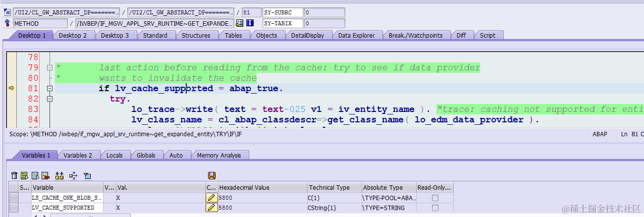Open the Auto variables tab
Image resolution: width=644 pixels, height=217 pixels.
176,155
